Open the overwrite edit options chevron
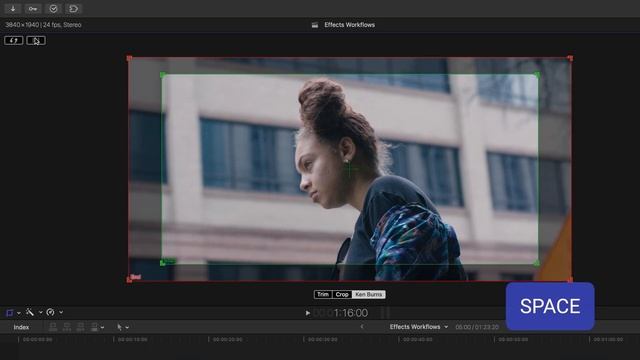640x360 pixels. 102,327
